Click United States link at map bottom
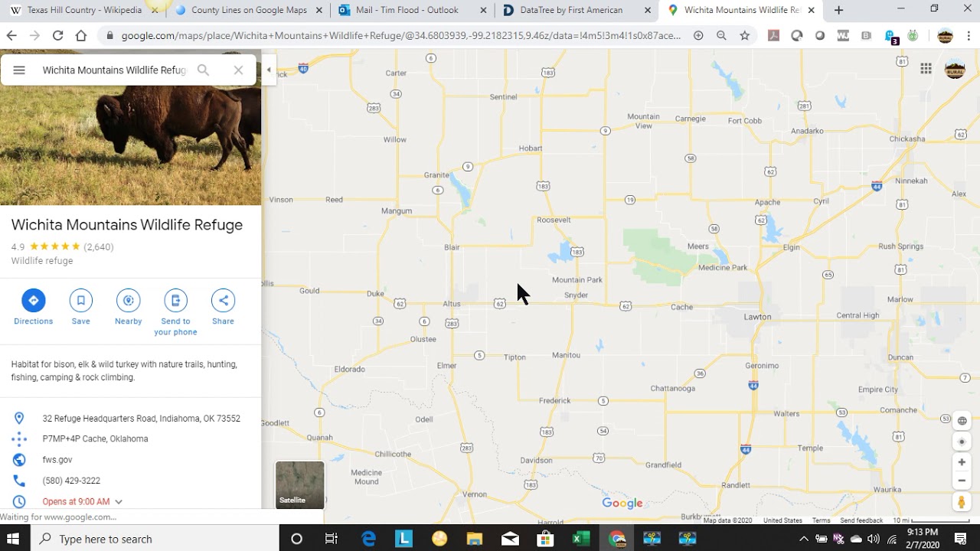 [x=782, y=520]
